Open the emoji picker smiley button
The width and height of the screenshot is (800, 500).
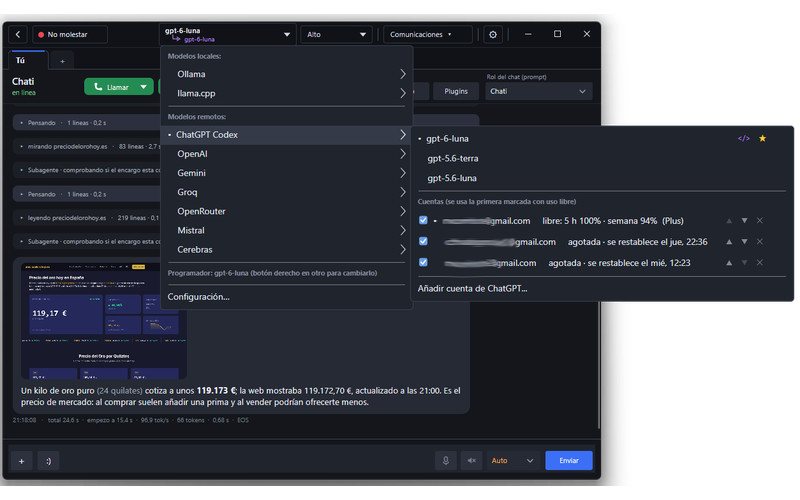pyautogui.click(x=48, y=461)
